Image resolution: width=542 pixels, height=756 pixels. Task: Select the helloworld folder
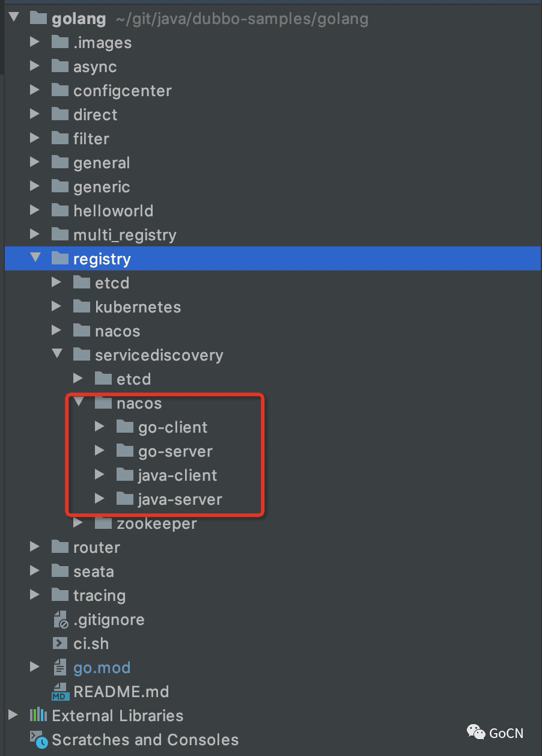[x=113, y=211]
